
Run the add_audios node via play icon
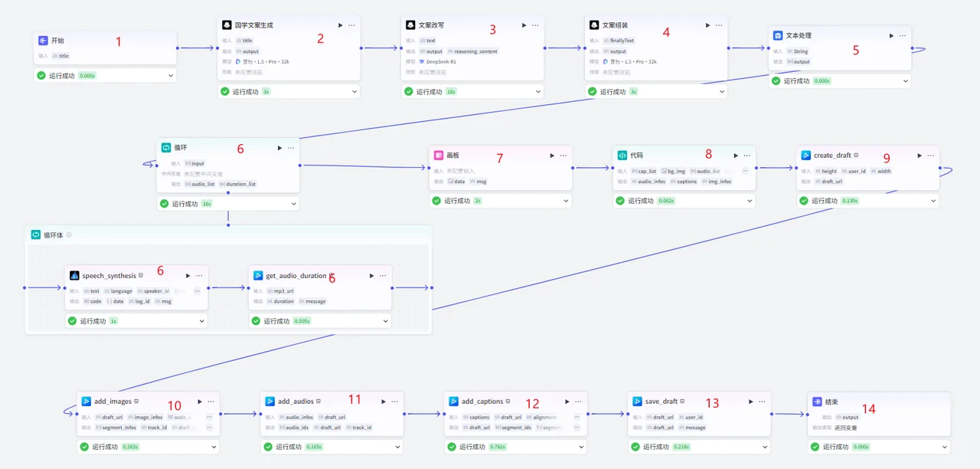pos(384,401)
